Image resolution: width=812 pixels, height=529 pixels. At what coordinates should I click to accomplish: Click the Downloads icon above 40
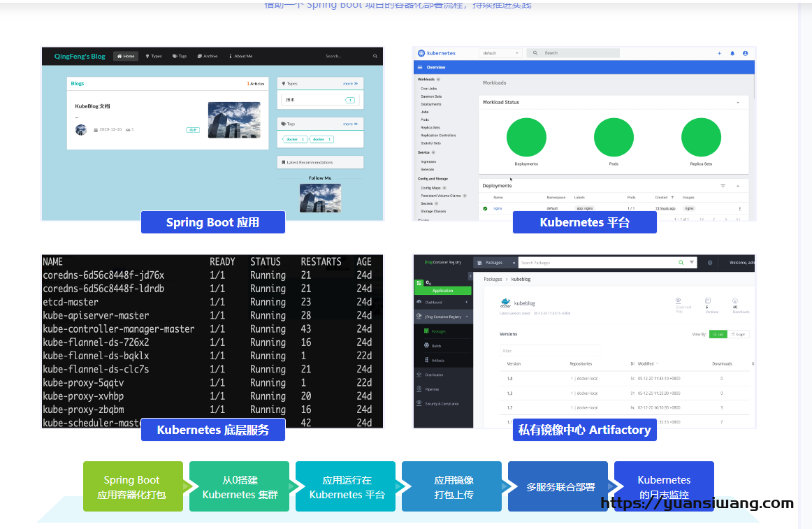tap(735, 300)
